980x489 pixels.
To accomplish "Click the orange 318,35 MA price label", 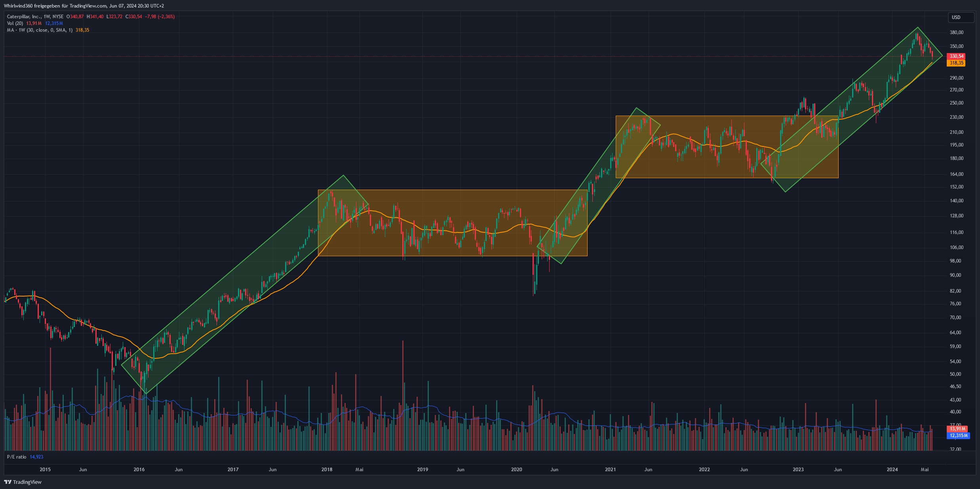I will (956, 63).
